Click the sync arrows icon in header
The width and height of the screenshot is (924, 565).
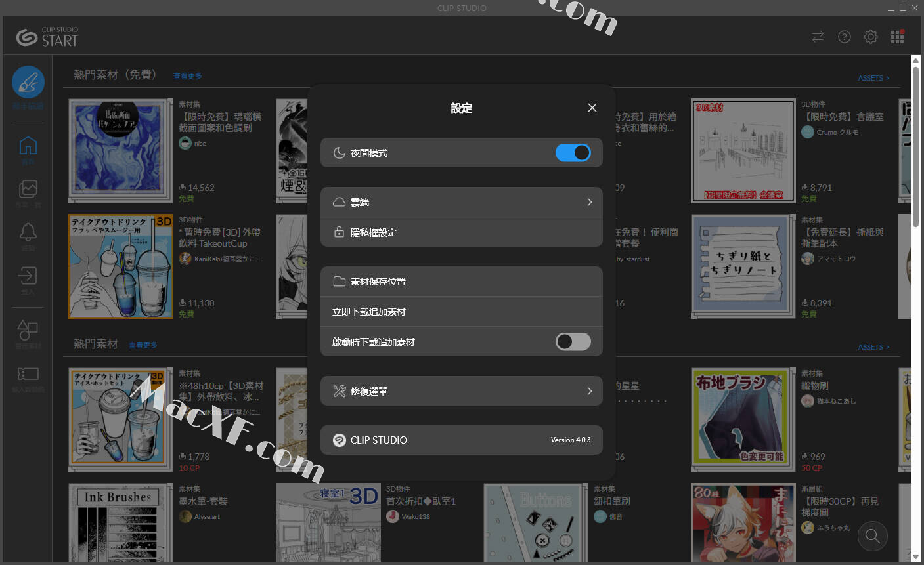[818, 37]
